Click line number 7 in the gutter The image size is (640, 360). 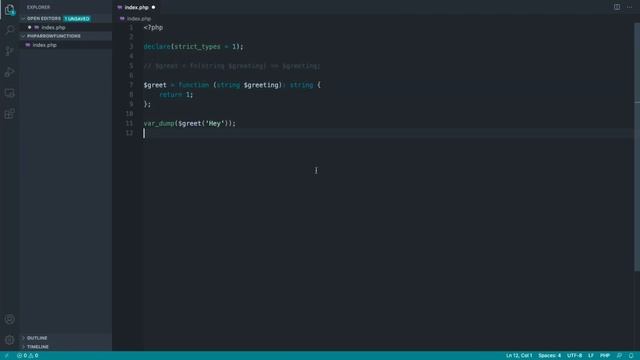point(131,85)
